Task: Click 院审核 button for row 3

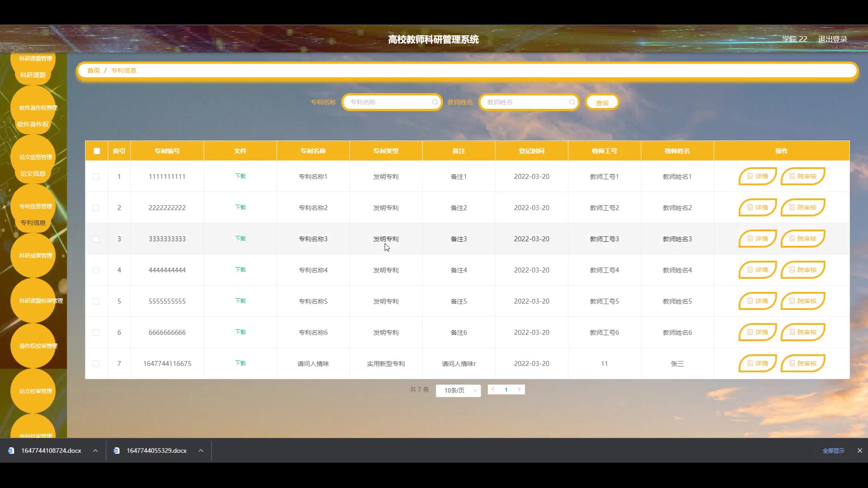Action: tap(802, 239)
